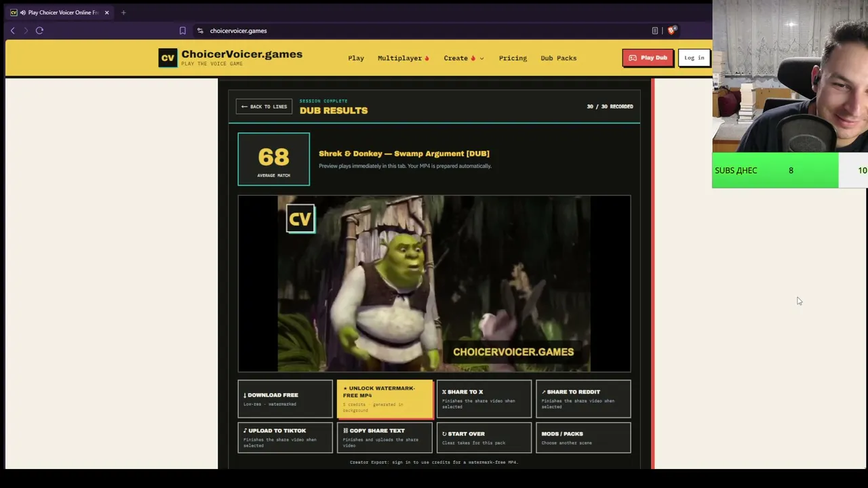The width and height of the screenshot is (868, 488).
Task: Go to ChoicerVoicer.games home title link
Action: (242, 54)
